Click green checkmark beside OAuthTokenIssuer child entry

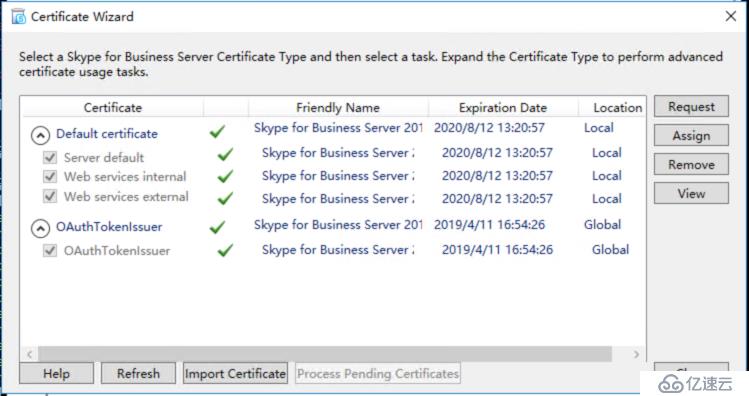tap(225, 250)
